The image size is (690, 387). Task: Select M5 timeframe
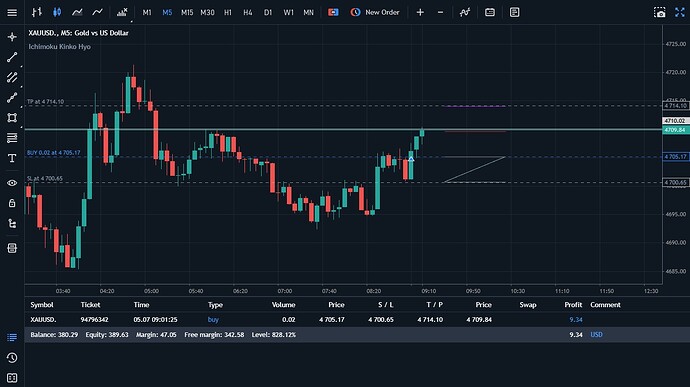coord(167,12)
